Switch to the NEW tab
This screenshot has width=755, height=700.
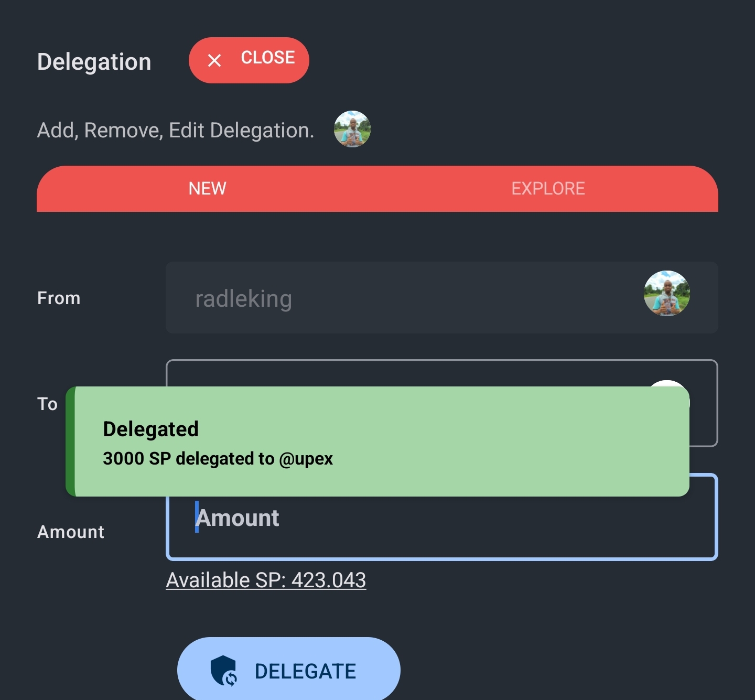click(207, 189)
